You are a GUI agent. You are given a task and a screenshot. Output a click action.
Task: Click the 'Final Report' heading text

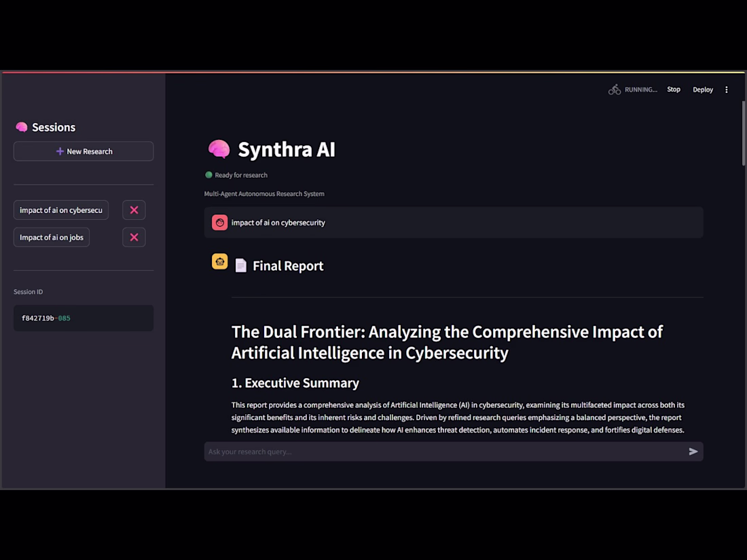(288, 265)
